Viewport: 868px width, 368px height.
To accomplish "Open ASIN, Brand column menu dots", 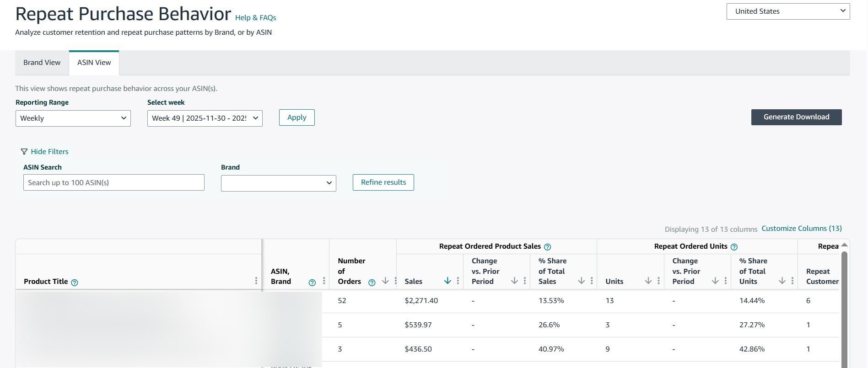I will click(x=324, y=281).
